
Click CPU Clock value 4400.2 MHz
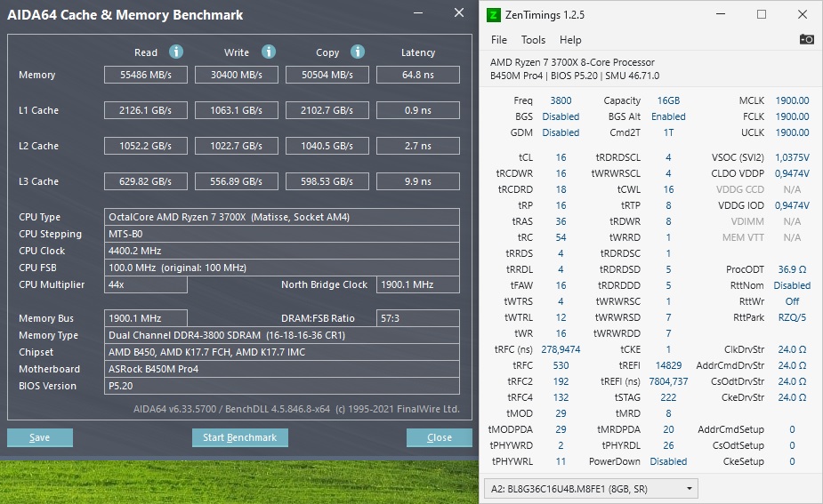click(282, 251)
